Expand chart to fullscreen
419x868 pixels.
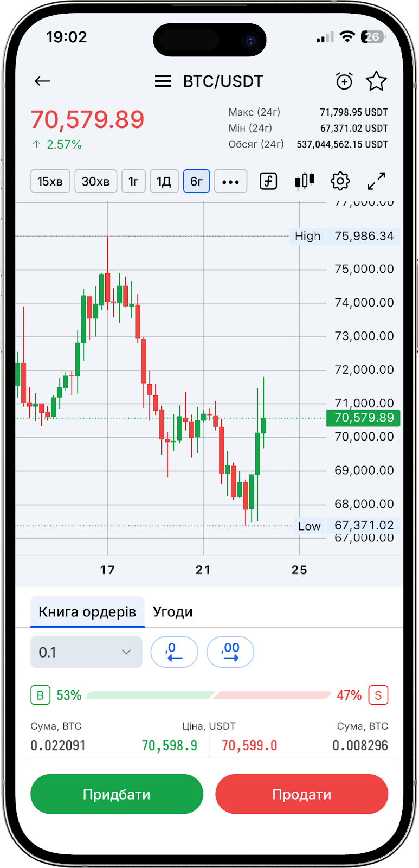click(376, 181)
